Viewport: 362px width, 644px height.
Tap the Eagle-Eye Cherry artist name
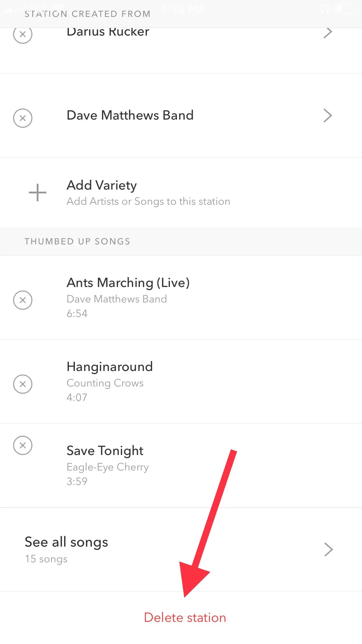[108, 467]
